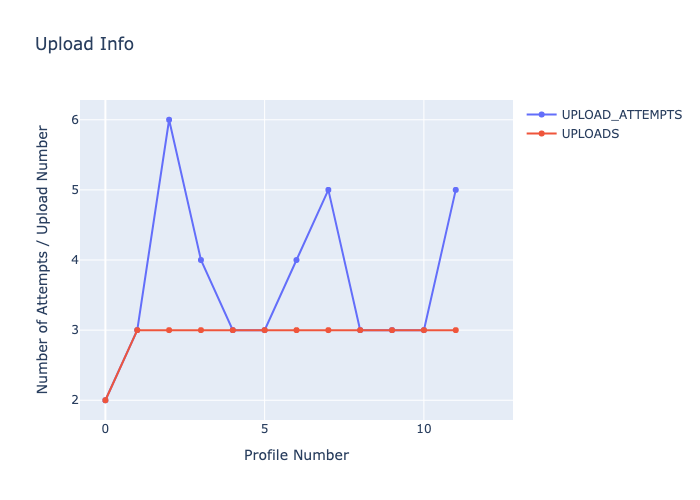This screenshot has height=500, width=700.
Task: Click the blue UPLOAD_ATTEMPTS legend marker
Action: tap(541, 115)
